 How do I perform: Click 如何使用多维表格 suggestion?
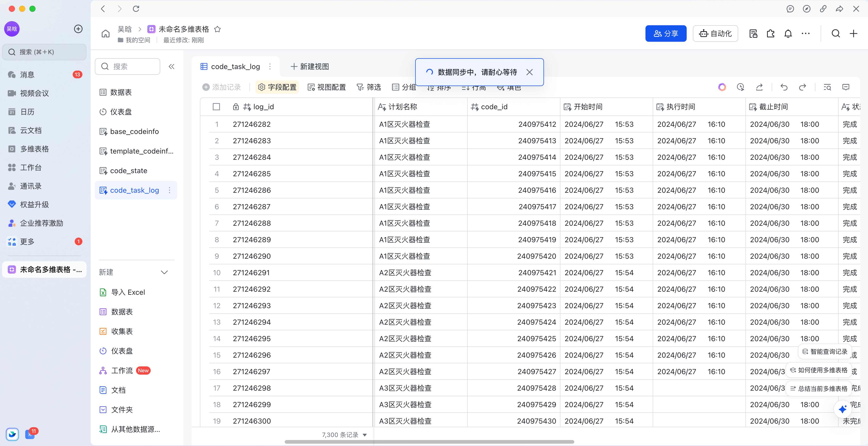pos(819,370)
